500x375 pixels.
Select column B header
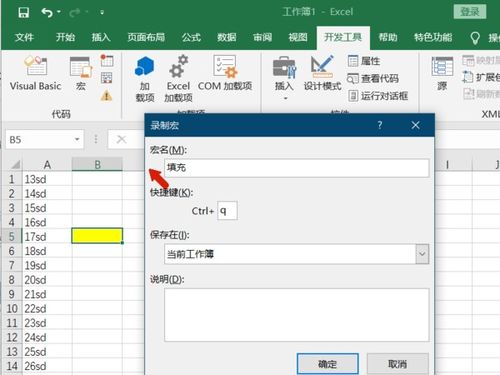pyautogui.click(x=97, y=164)
